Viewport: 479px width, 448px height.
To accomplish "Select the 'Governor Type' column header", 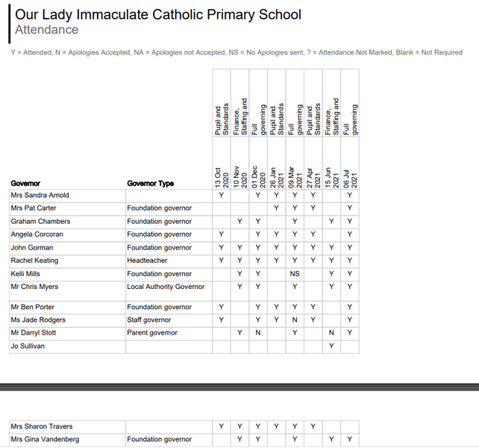I will [x=150, y=184].
